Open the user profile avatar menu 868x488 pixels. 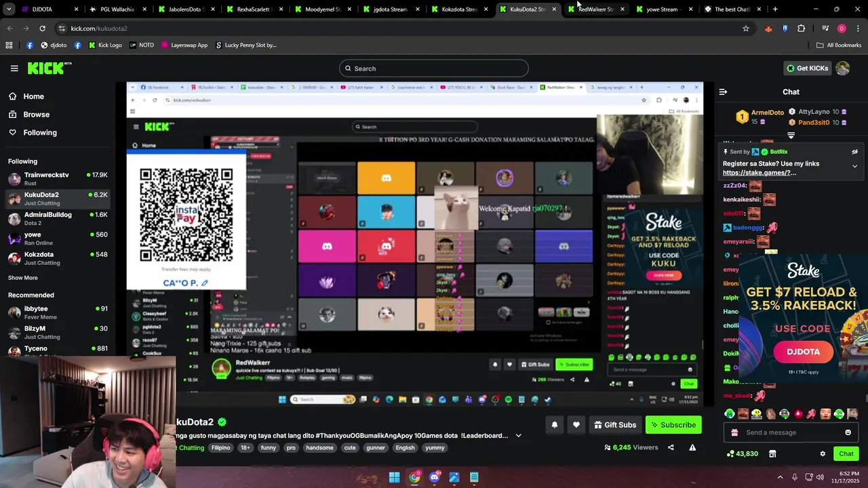click(843, 68)
